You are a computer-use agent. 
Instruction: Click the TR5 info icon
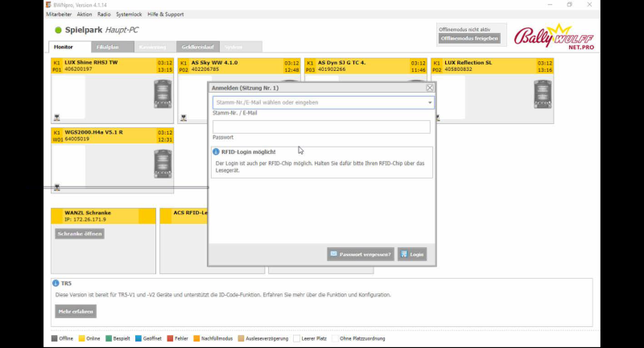point(56,283)
